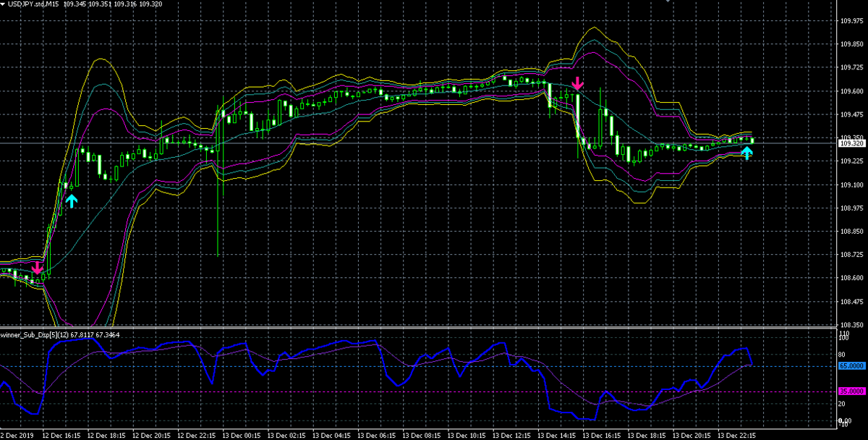Click the small triangle before the USDJPY.std title
The image size is (868, 440).
[4, 5]
